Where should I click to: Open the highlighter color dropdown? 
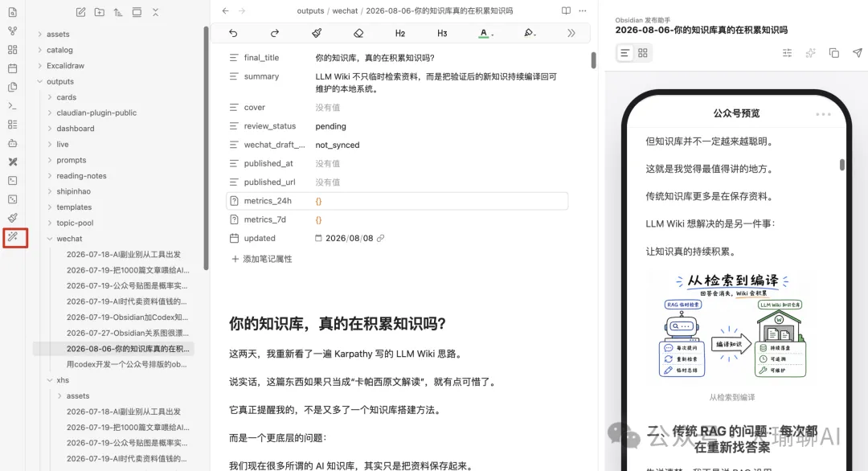529,33
